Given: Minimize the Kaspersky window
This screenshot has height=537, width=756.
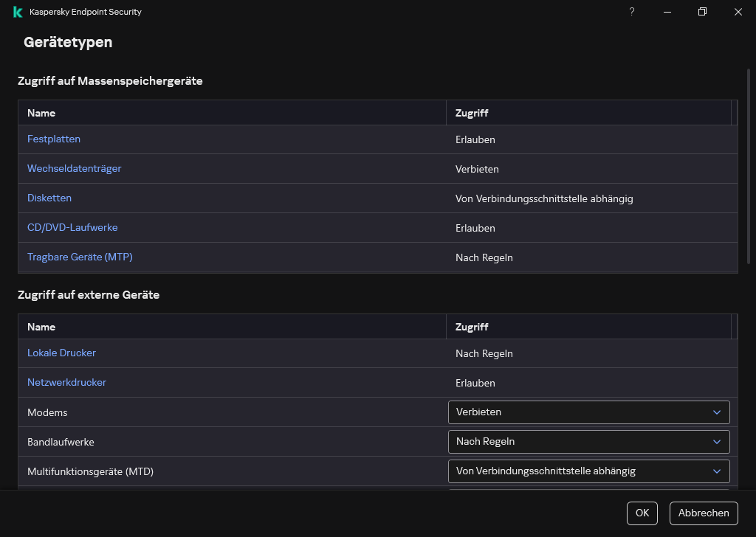Looking at the screenshot, I should click(x=667, y=12).
